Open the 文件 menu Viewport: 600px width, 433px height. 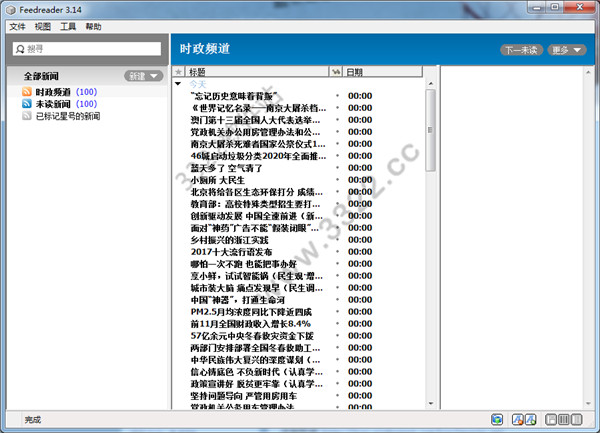coord(17,26)
